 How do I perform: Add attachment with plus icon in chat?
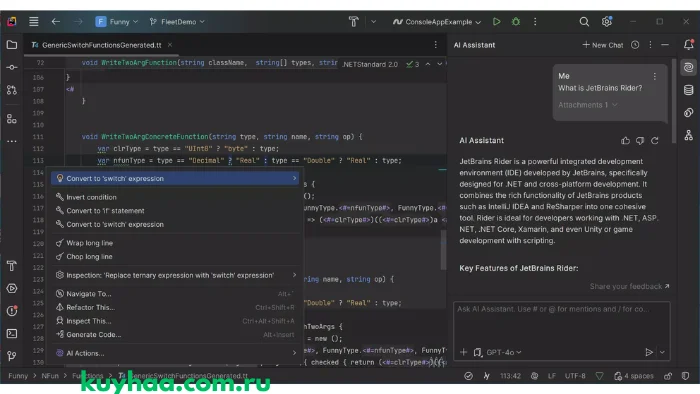tap(463, 352)
